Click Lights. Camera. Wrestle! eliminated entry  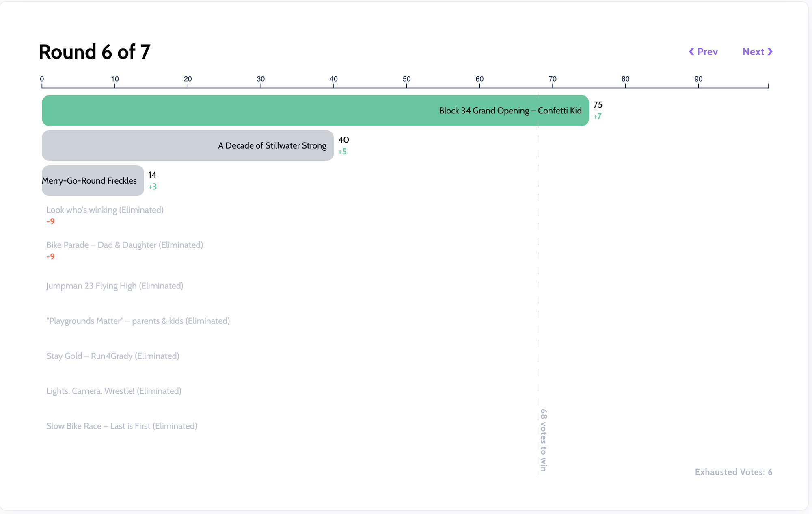[114, 391]
